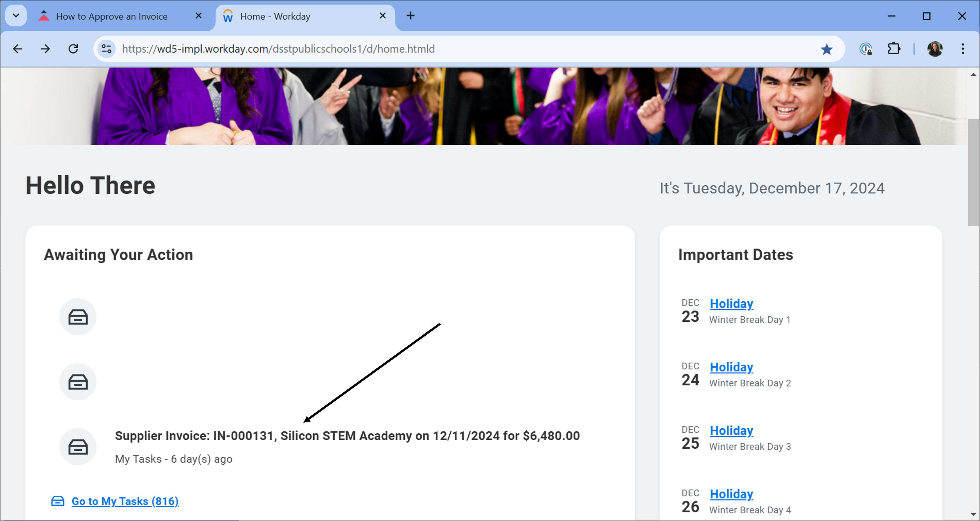Maximize the browser window
Image resolution: width=980 pixels, height=521 pixels.
tap(927, 16)
